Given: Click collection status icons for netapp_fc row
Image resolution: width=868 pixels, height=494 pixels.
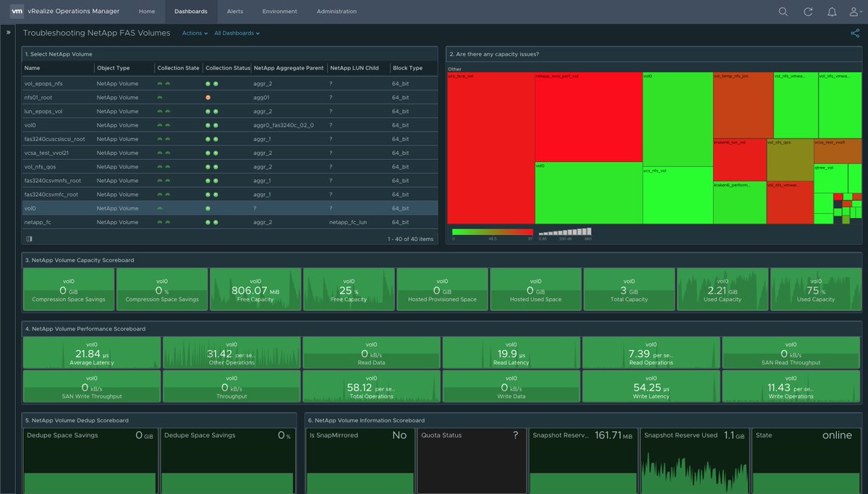Looking at the screenshot, I should 212,222.
